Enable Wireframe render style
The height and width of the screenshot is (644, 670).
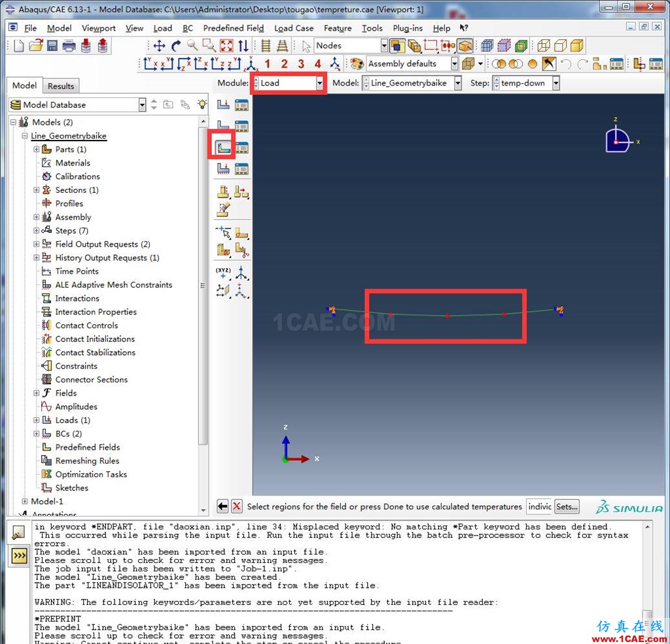(x=544, y=45)
